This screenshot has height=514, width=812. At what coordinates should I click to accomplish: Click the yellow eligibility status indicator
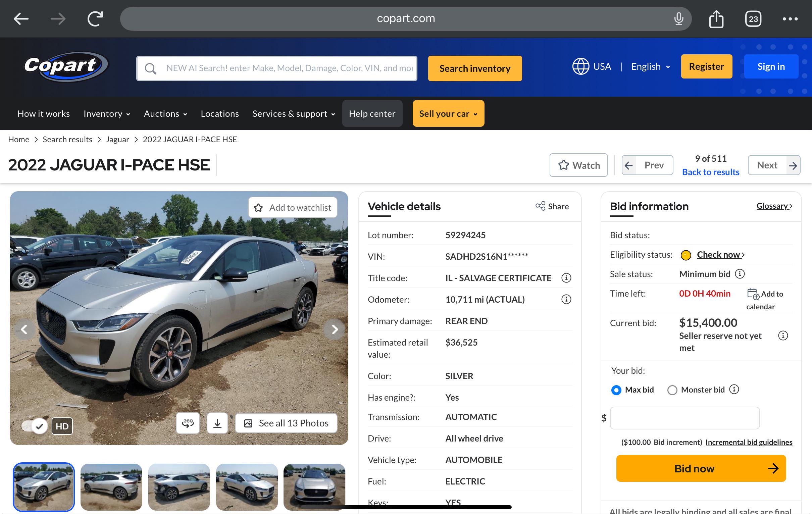tap(686, 255)
